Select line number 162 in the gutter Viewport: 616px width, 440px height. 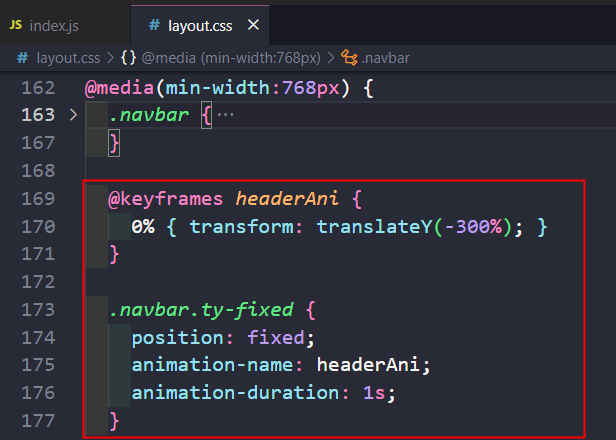38,88
